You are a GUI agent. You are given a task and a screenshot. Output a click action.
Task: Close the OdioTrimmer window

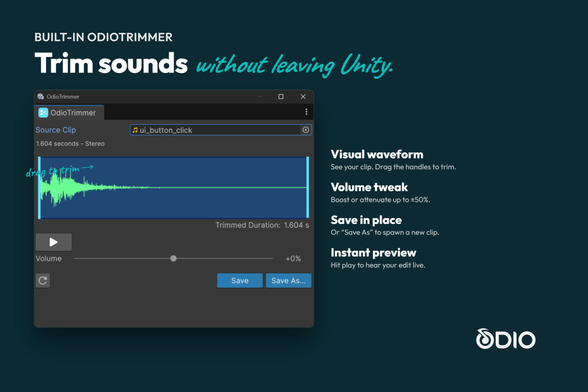(x=303, y=97)
